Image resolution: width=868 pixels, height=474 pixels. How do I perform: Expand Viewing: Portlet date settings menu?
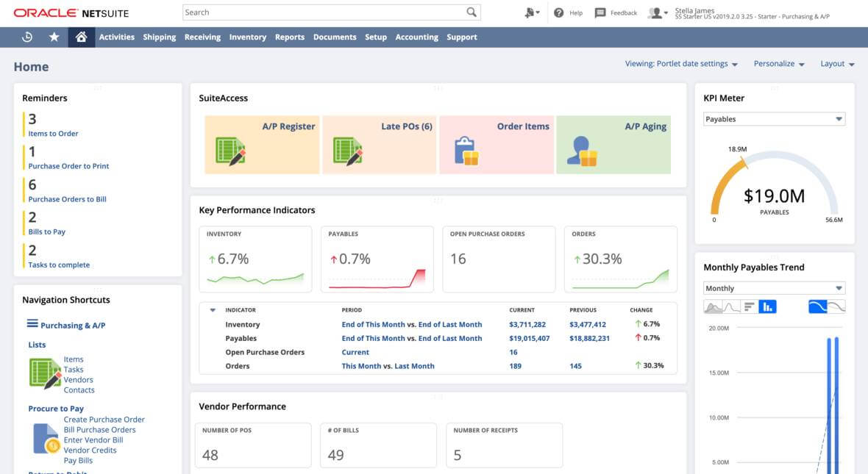(681, 64)
